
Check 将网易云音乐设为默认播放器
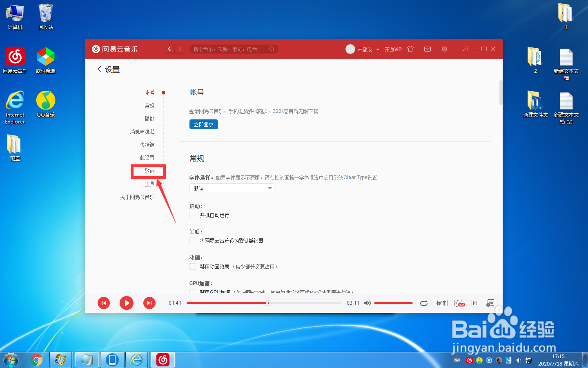coord(192,241)
